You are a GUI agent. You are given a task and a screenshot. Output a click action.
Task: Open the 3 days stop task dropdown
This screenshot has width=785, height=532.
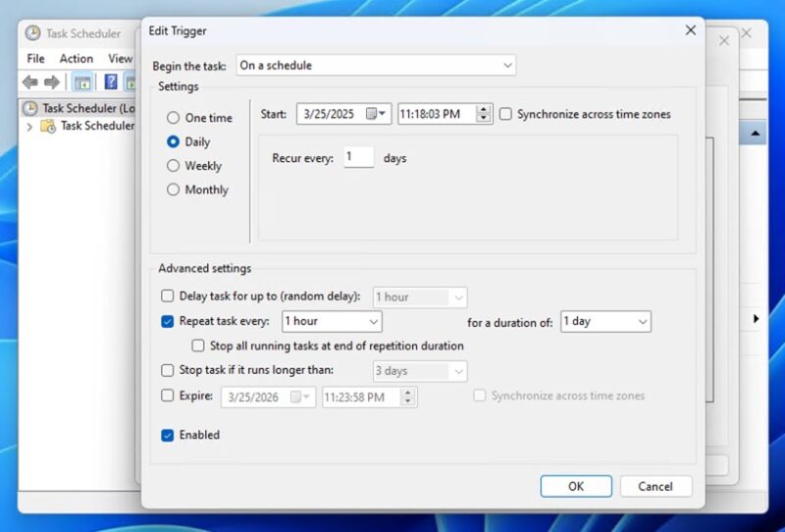pyautogui.click(x=420, y=371)
